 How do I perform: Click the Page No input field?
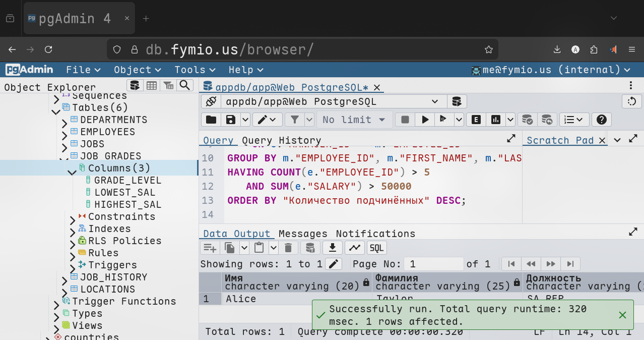[434, 264]
